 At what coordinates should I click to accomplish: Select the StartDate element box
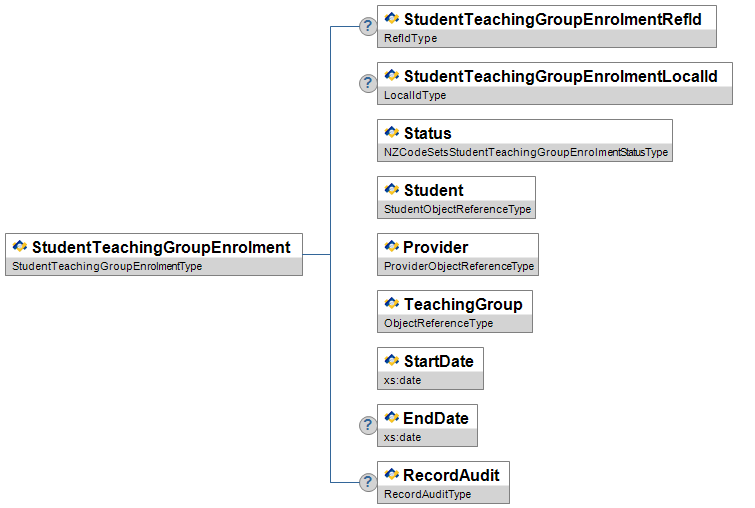click(x=438, y=361)
